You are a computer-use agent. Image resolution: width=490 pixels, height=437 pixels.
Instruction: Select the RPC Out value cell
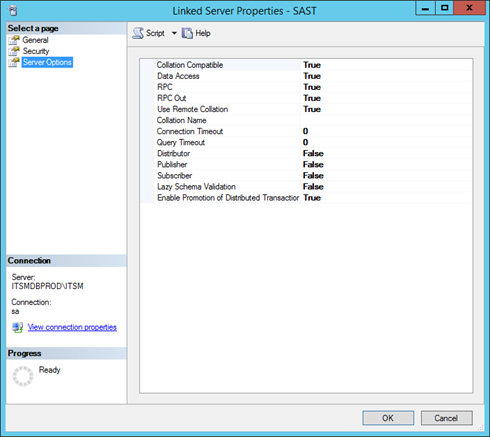[x=386, y=98]
